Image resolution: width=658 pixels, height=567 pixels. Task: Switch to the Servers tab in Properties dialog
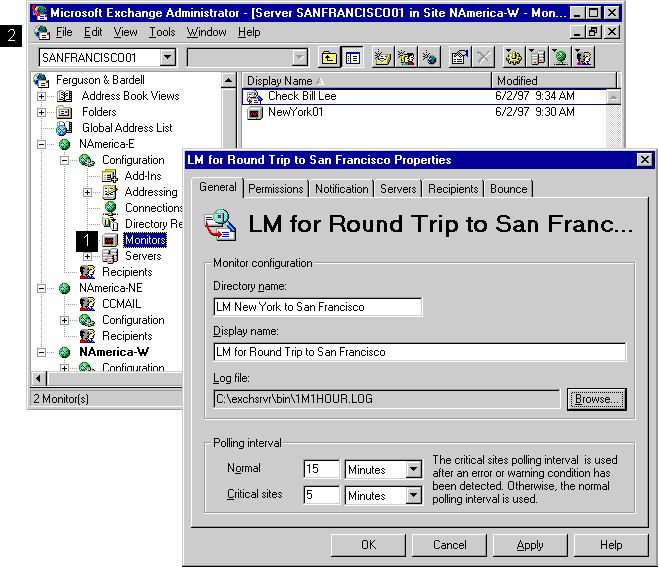click(x=398, y=189)
